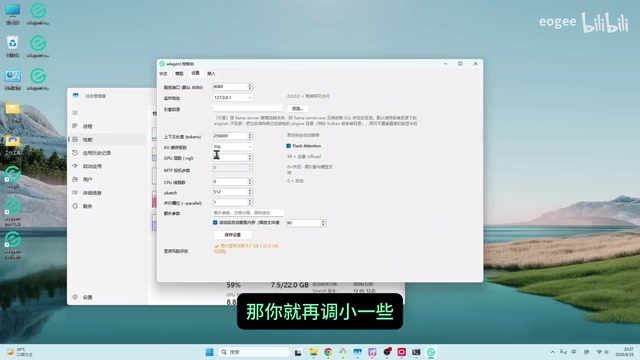Open Task View on the taskbar
Image resolution: width=640 pixels, height=360 pixels.
tap(298, 352)
